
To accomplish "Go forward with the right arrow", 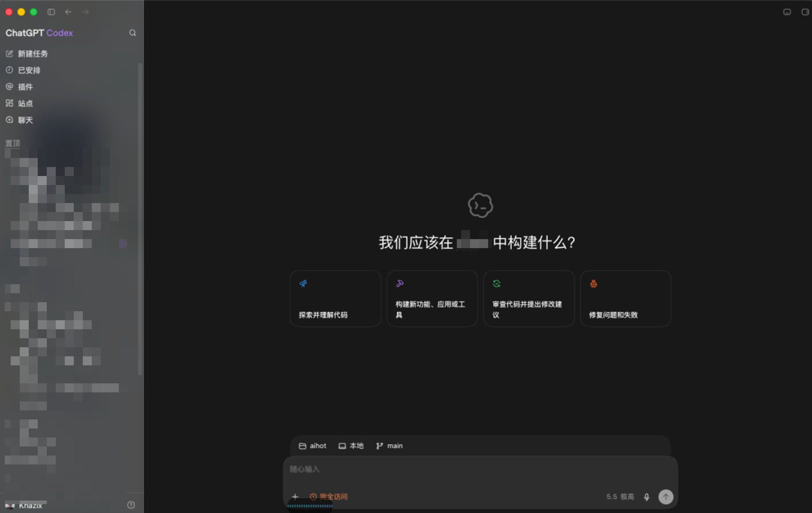I will point(86,12).
